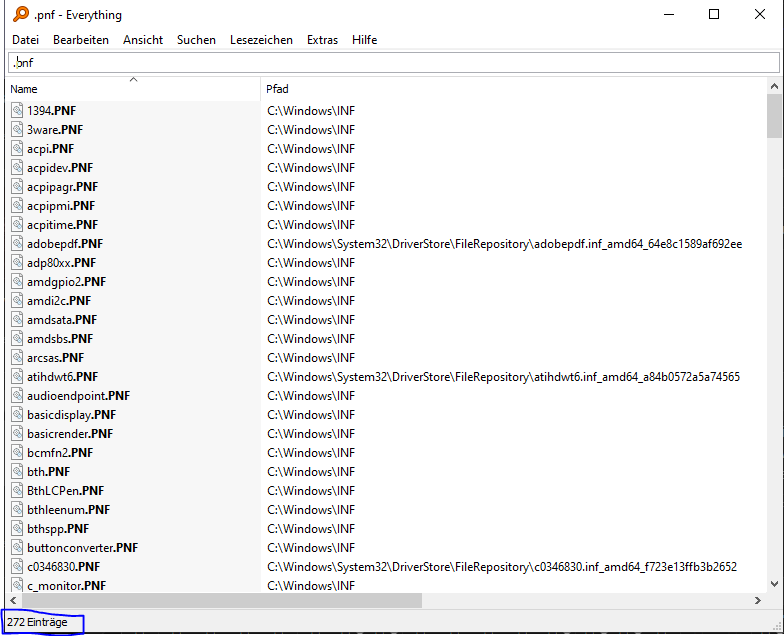Click the file icon of 3ware.PNF
The image size is (784, 636).
pyautogui.click(x=18, y=129)
